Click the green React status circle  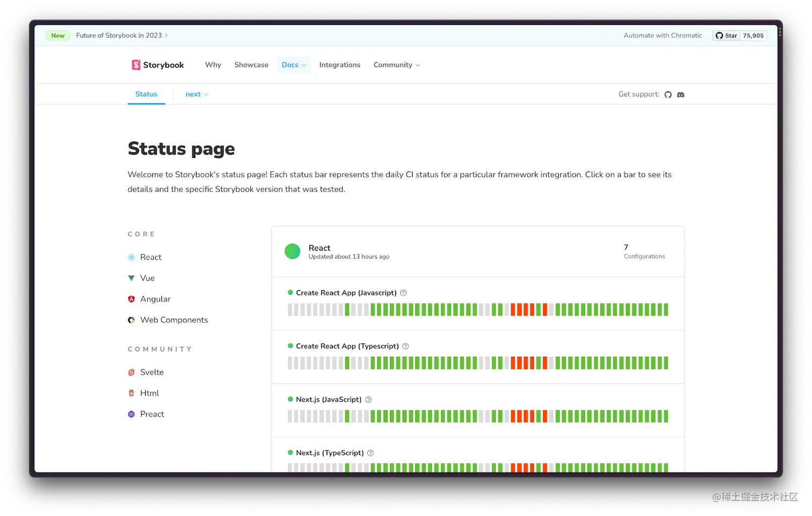click(x=292, y=251)
